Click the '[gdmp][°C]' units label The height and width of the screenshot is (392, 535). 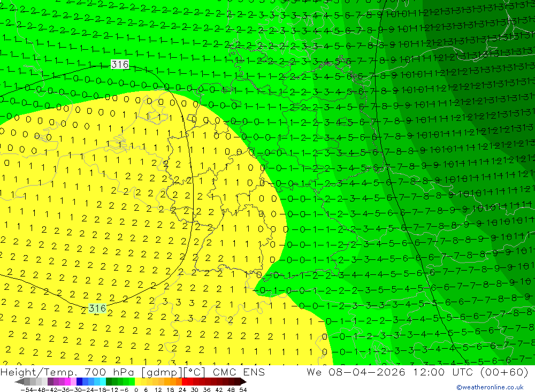[x=173, y=372]
